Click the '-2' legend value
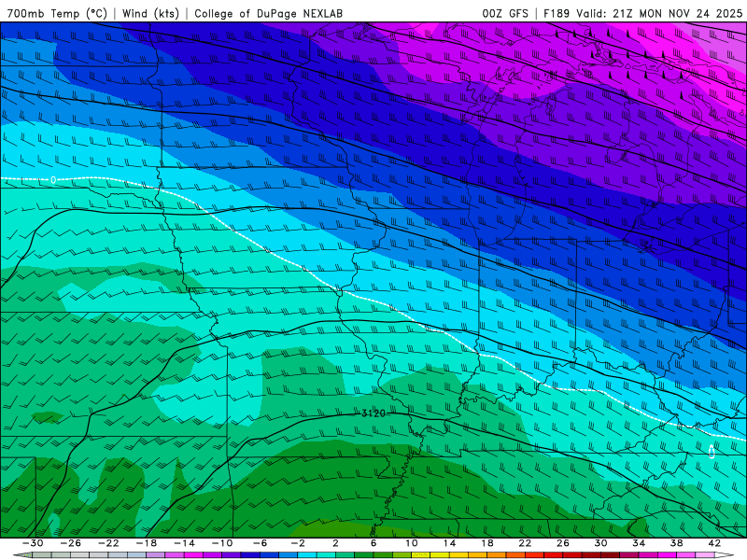The image size is (747, 560). point(298,543)
